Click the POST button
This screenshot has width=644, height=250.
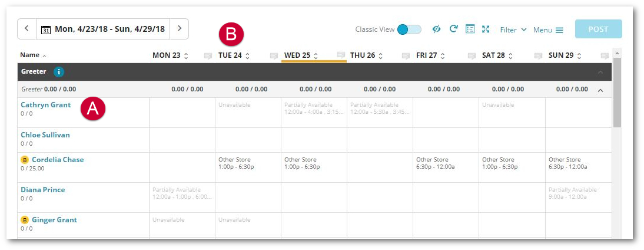tap(599, 29)
